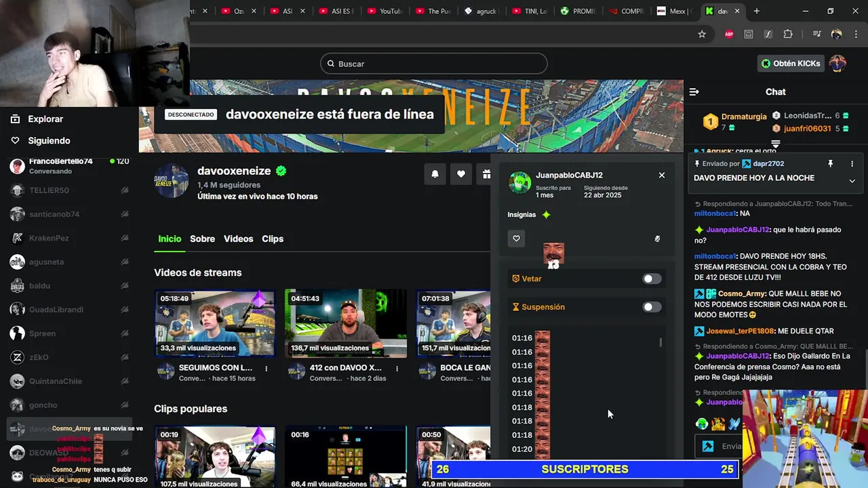
Task: Click the green insignia badge in user card
Action: click(x=546, y=215)
